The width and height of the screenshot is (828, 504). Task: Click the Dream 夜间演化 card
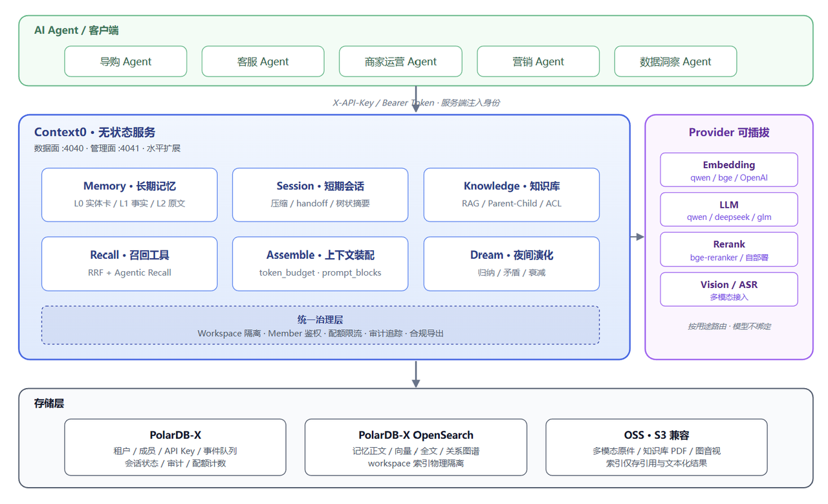pos(512,264)
